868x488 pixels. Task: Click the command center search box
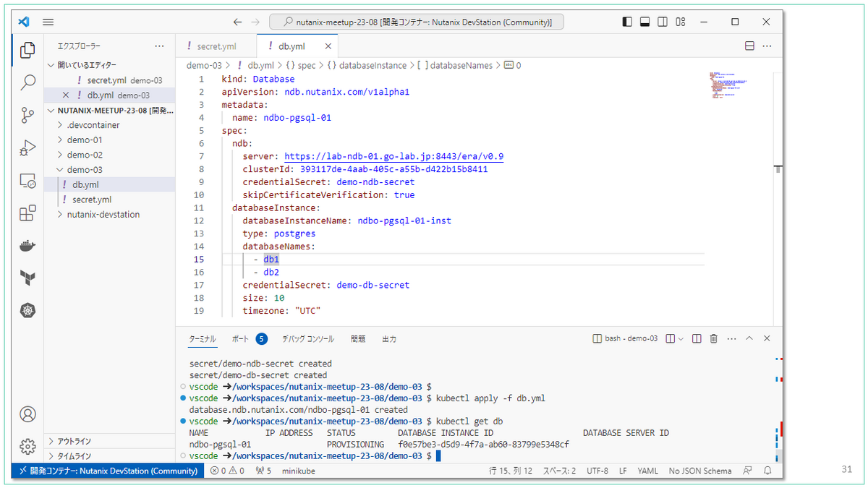[416, 22]
